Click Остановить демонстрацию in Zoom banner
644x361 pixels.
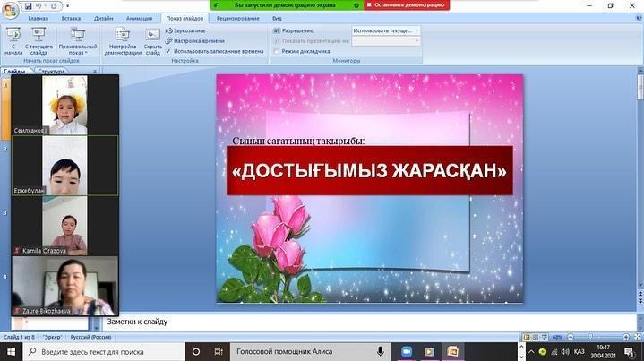[407, 5]
